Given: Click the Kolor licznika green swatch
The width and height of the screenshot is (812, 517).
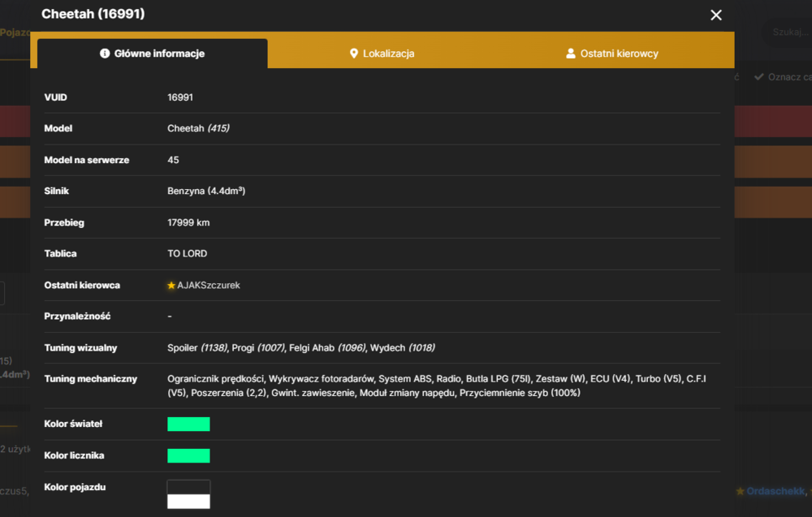Looking at the screenshot, I should (x=188, y=455).
